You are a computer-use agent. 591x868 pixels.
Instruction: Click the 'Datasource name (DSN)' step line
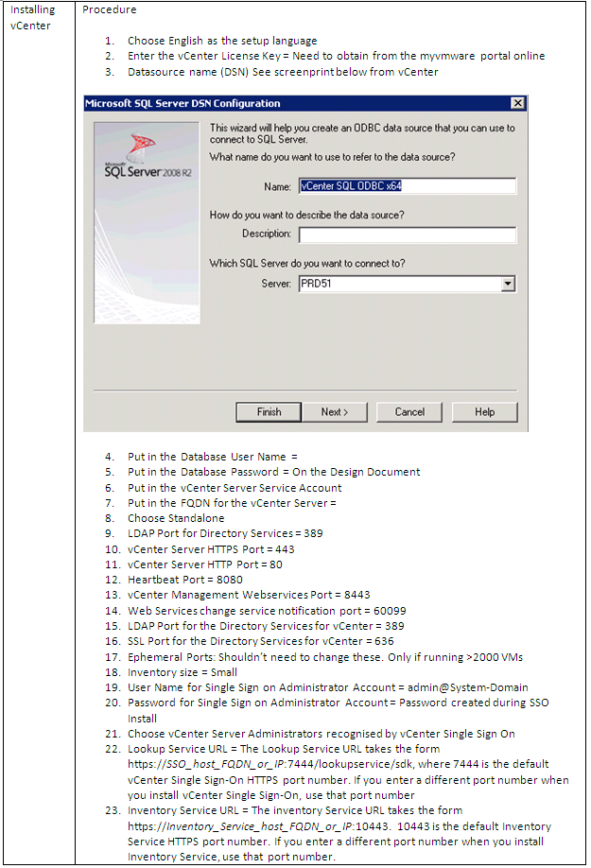(x=283, y=72)
